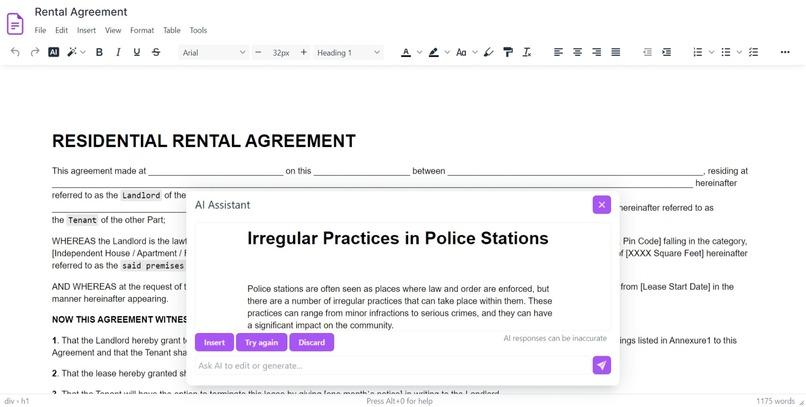
Task: Open the AI Assistant toolbar icon
Action: (53, 52)
